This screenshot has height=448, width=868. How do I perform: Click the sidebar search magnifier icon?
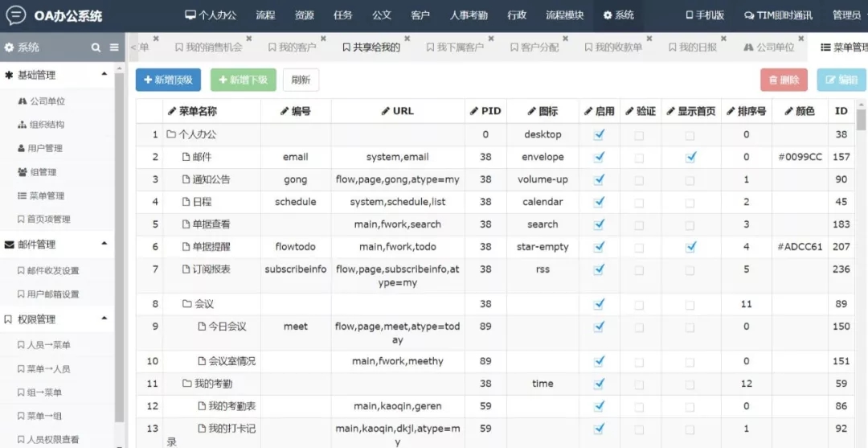[96, 47]
